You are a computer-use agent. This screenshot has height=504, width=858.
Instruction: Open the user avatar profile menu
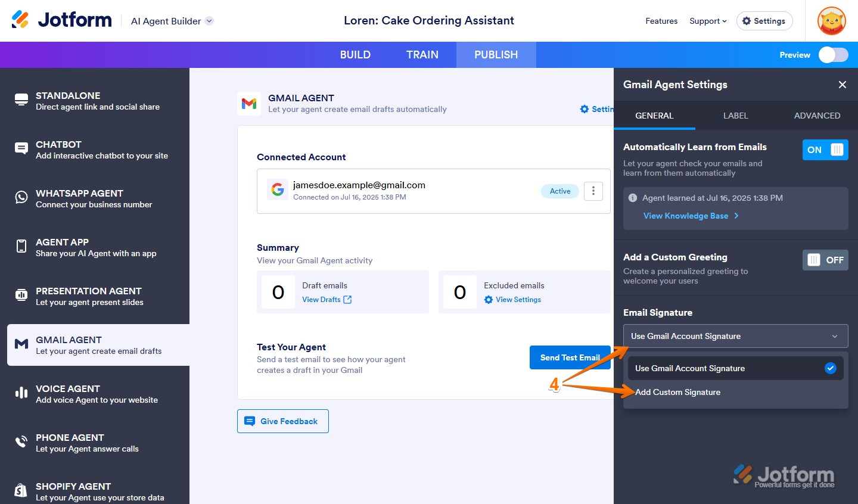click(832, 21)
